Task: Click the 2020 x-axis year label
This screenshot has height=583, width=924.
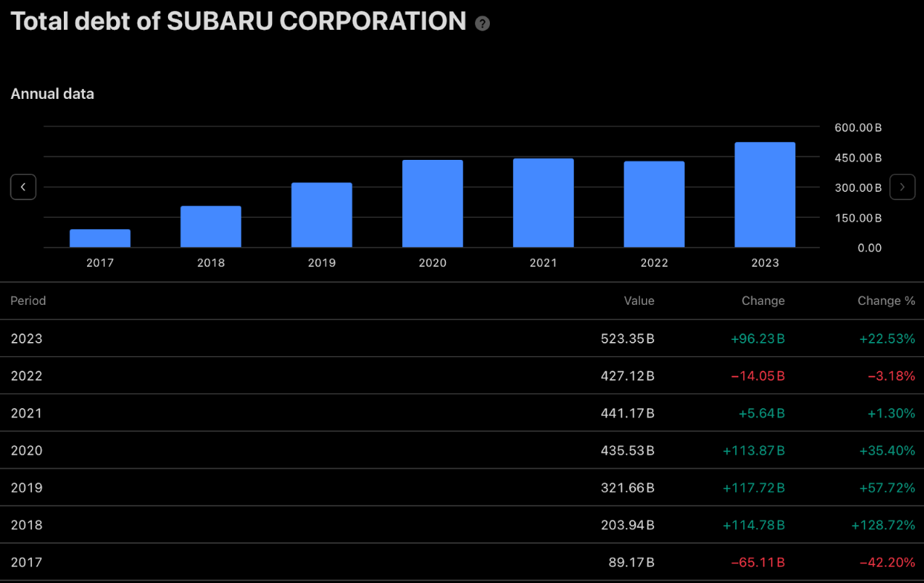Action: [x=433, y=262]
